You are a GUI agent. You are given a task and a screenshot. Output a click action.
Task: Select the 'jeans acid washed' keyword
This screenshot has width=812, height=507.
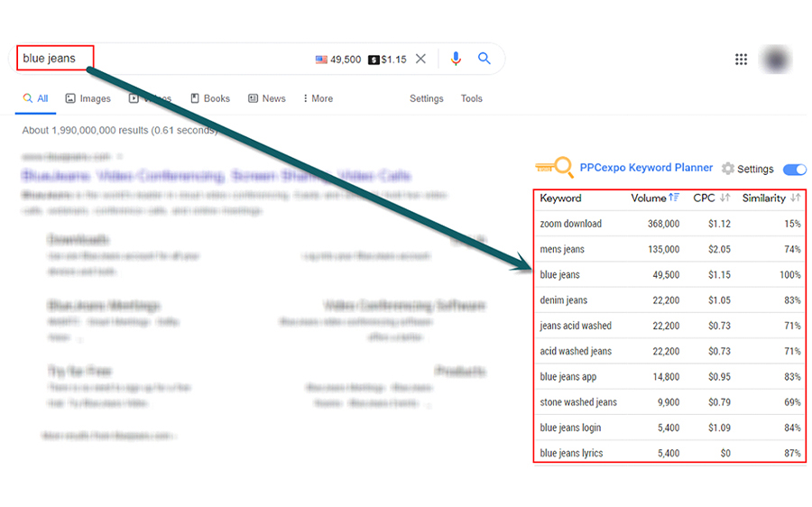(576, 326)
